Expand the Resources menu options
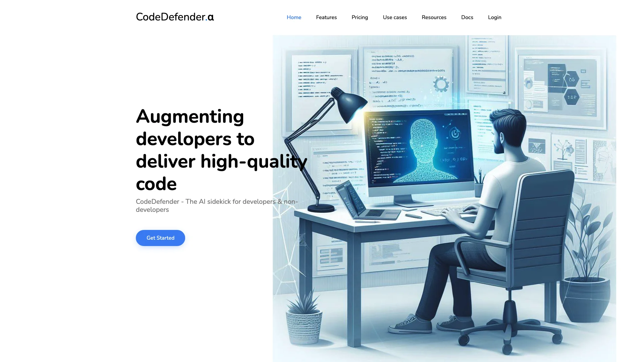 click(x=434, y=17)
